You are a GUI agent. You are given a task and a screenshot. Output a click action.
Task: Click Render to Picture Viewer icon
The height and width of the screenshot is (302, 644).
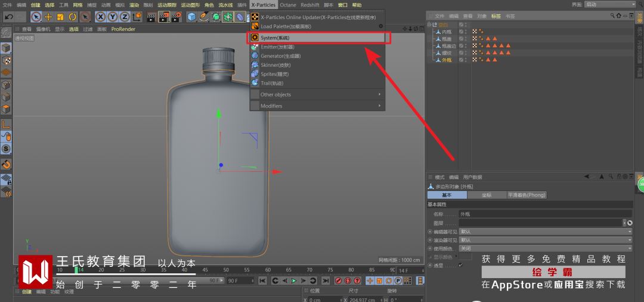(x=164, y=17)
